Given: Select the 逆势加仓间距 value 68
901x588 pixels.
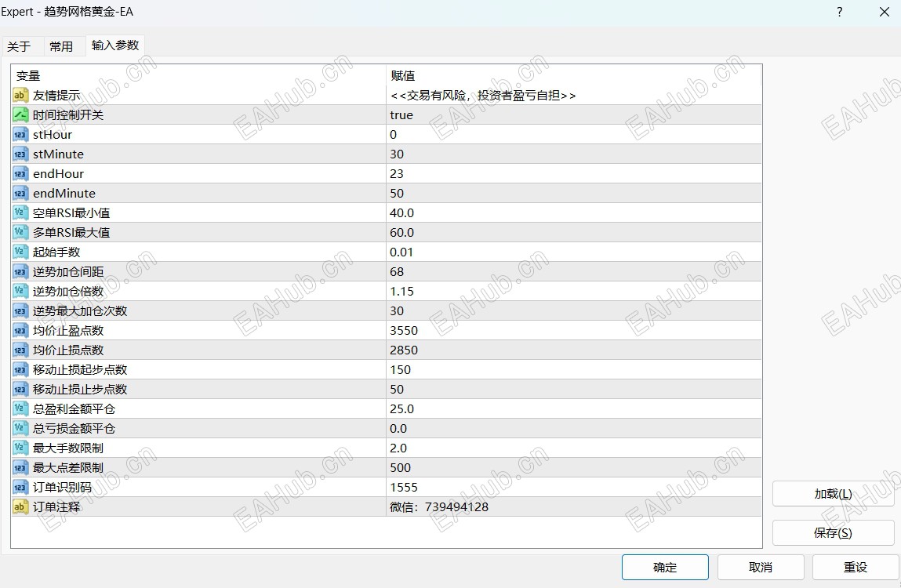Looking at the screenshot, I should pos(397,271).
